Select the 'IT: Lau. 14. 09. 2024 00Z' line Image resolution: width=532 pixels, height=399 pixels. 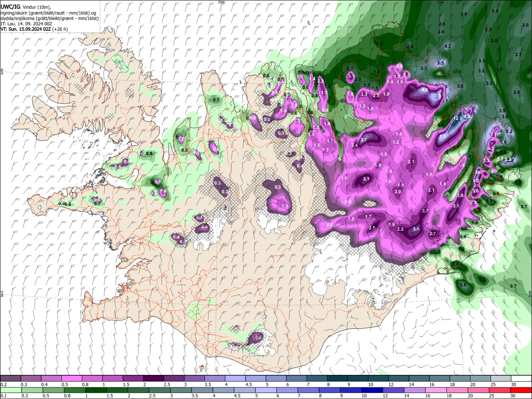coord(26,24)
